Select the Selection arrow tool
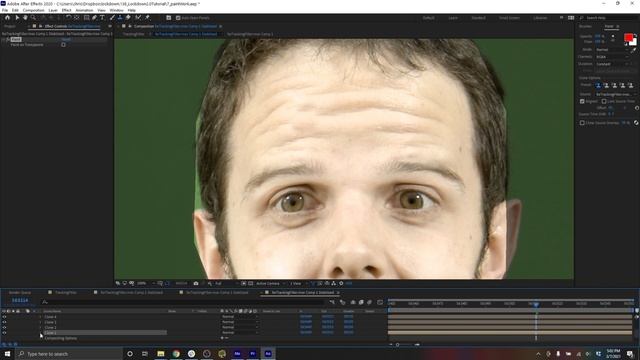This screenshot has width=640, height=360. pyautogui.click(x=17, y=18)
